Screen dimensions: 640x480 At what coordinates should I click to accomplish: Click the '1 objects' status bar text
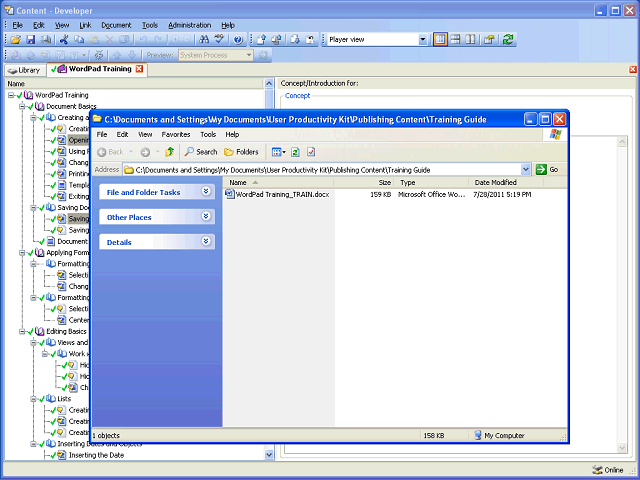[x=107, y=436]
